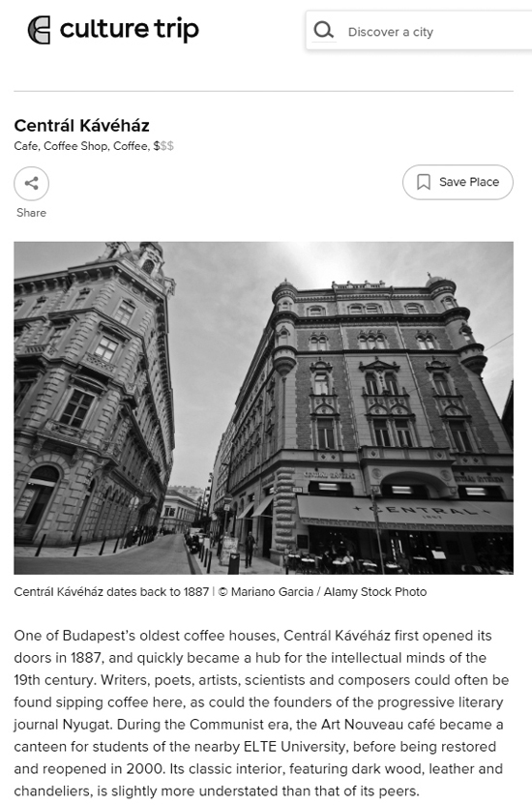Screen dimensions: 532x805
Task: Click the caption about dating back to 1887
Action: [x=111, y=592]
